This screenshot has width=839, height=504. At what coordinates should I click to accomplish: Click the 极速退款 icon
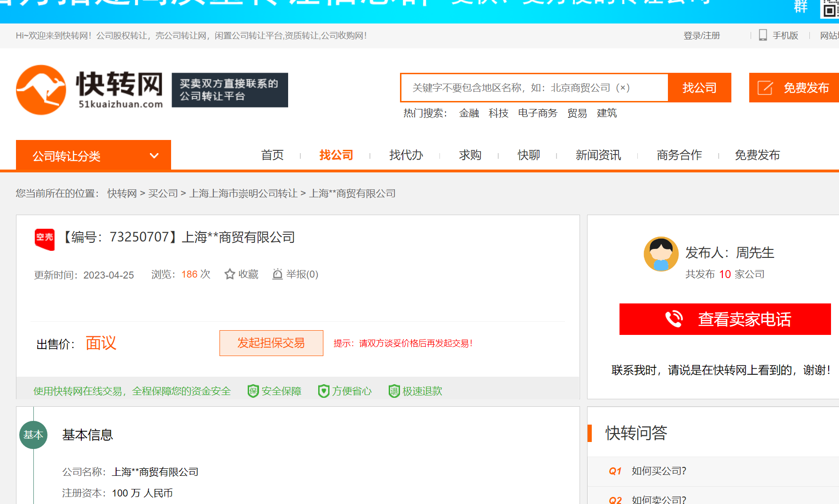394,391
